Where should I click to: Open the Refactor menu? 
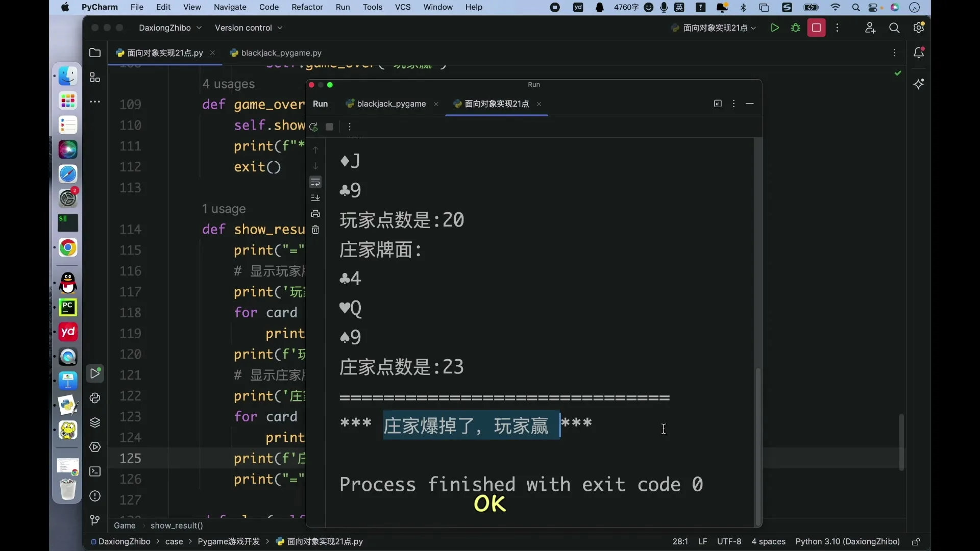tap(307, 7)
